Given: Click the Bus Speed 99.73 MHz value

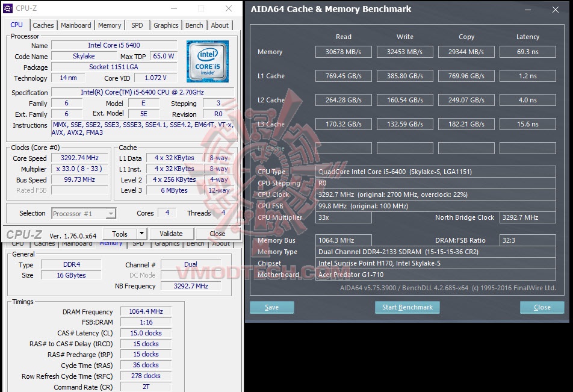Looking at the screenshot, I should click(79, 179).
